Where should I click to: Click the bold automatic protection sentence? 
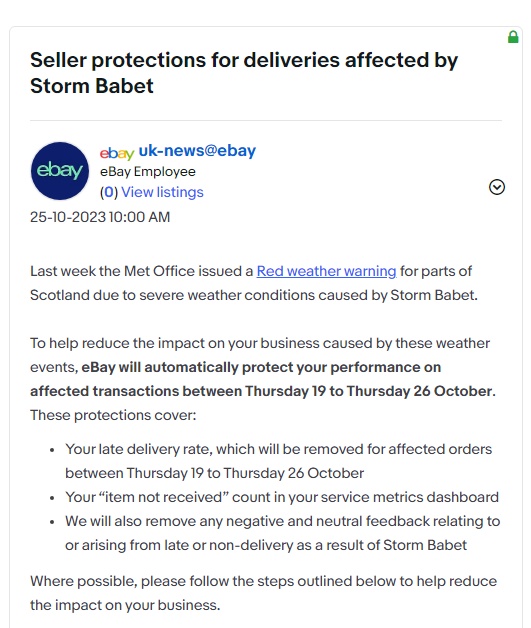point(263,379)
